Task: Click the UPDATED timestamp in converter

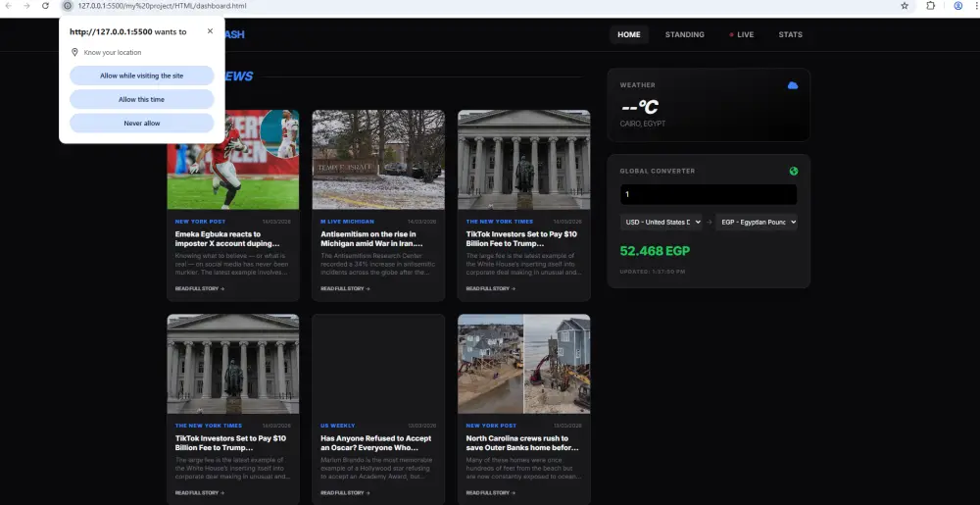Action: [653, 272]
